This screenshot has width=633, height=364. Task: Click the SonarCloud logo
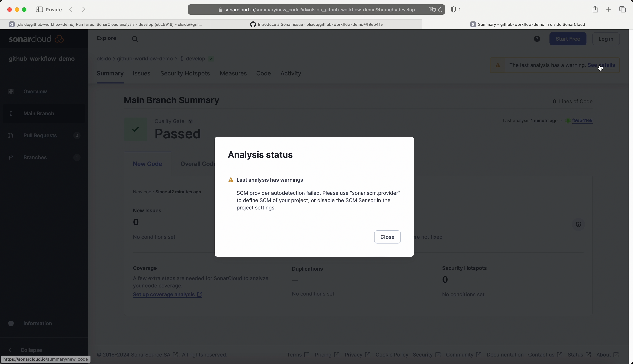tap(36, 39)
